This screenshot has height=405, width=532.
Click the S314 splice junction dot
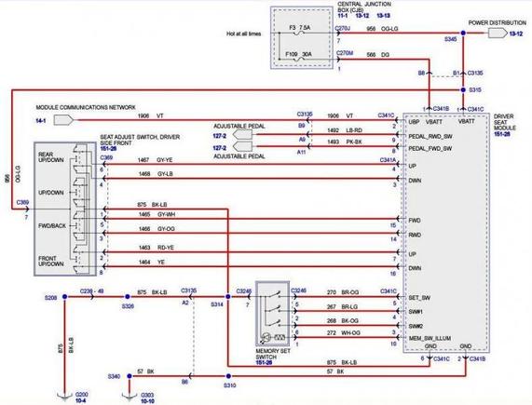click(228, 297)
